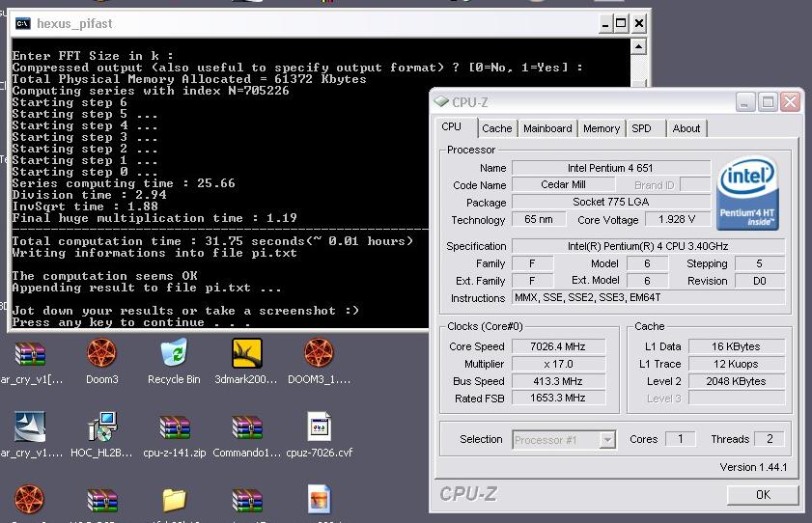Click the Core Voltage value 1.928 V
The width and height of the screenshot is (812, 523).
(677, 219)
